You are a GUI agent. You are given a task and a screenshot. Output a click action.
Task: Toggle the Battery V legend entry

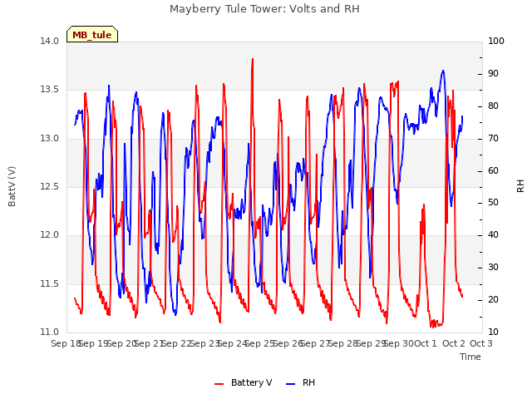pos(244,382)
